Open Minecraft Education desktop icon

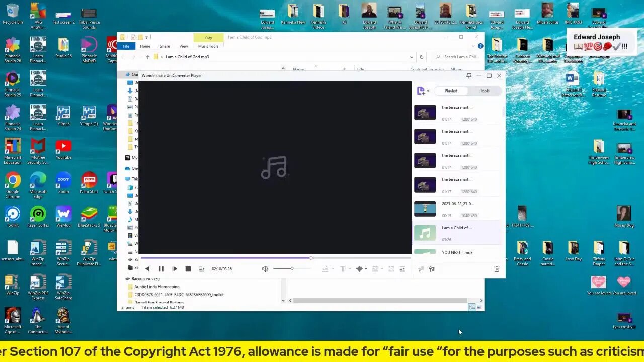[13, 152]
